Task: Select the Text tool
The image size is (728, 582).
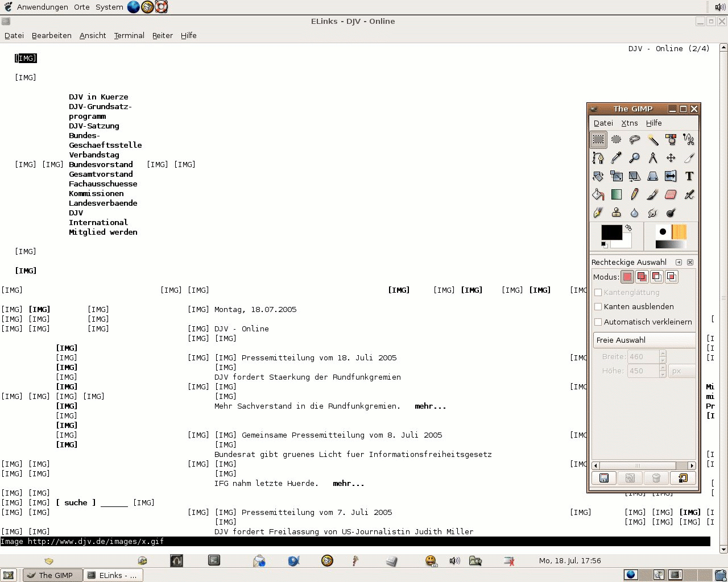Action: [689, 176]
